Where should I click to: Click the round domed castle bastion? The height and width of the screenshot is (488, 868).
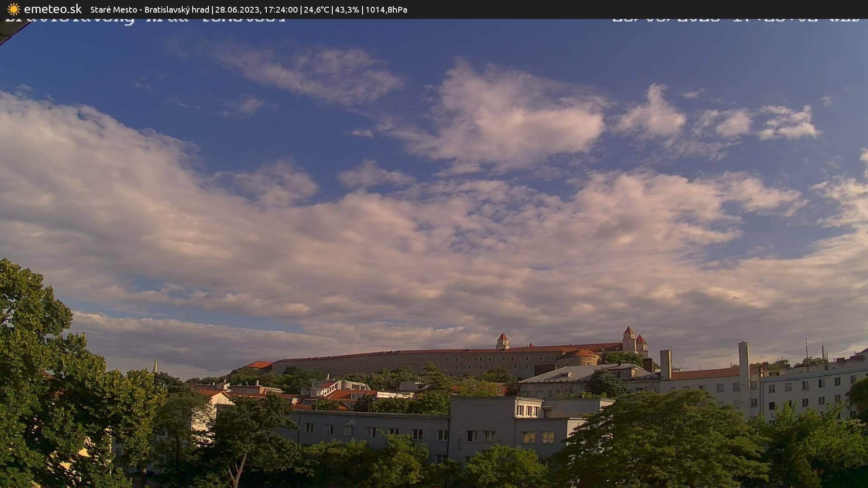(579, 357)
